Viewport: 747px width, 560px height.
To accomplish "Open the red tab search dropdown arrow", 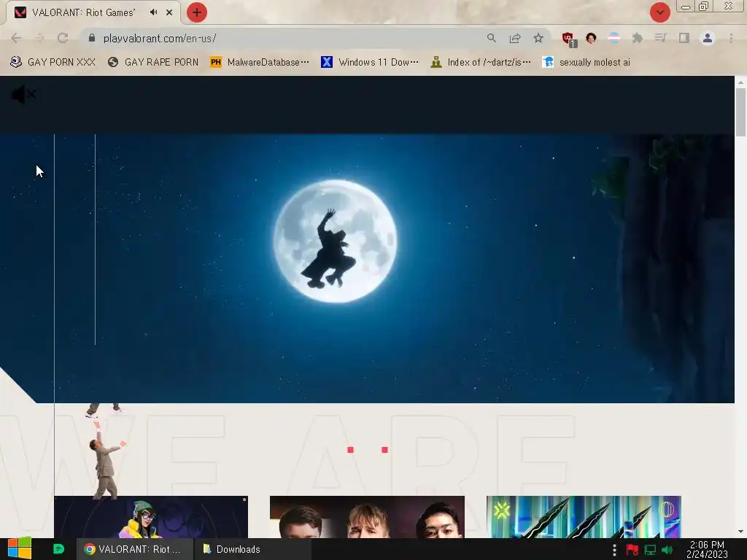I will (x=659, y=12).
